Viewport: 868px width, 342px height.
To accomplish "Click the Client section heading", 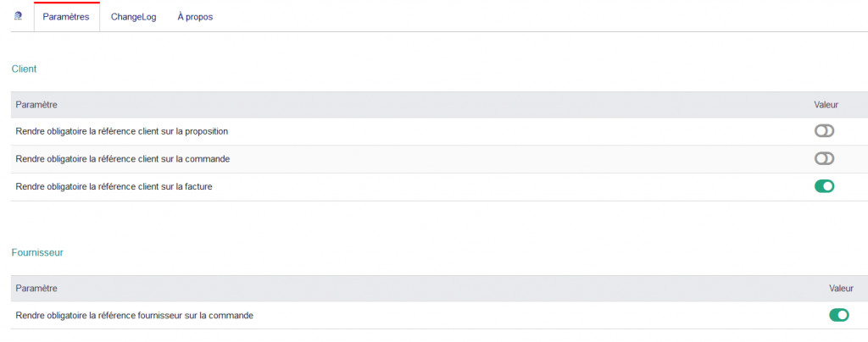I will coord(24,69).
